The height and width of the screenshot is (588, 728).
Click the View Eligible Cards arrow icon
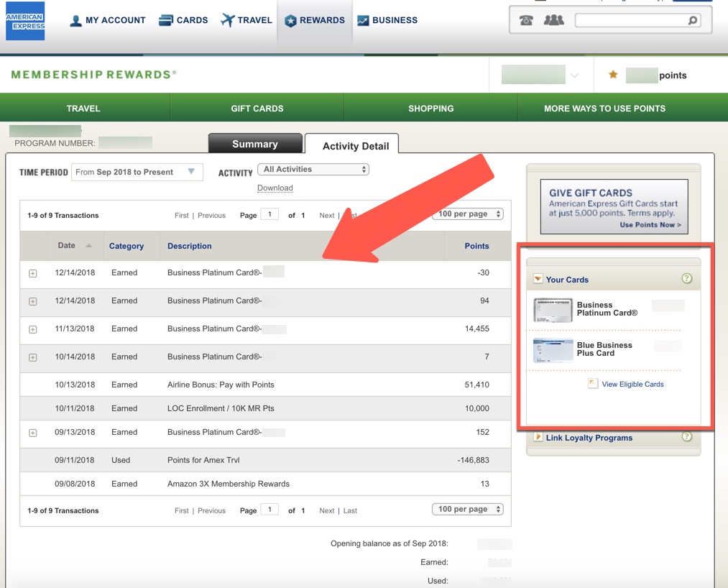(593, 383)
